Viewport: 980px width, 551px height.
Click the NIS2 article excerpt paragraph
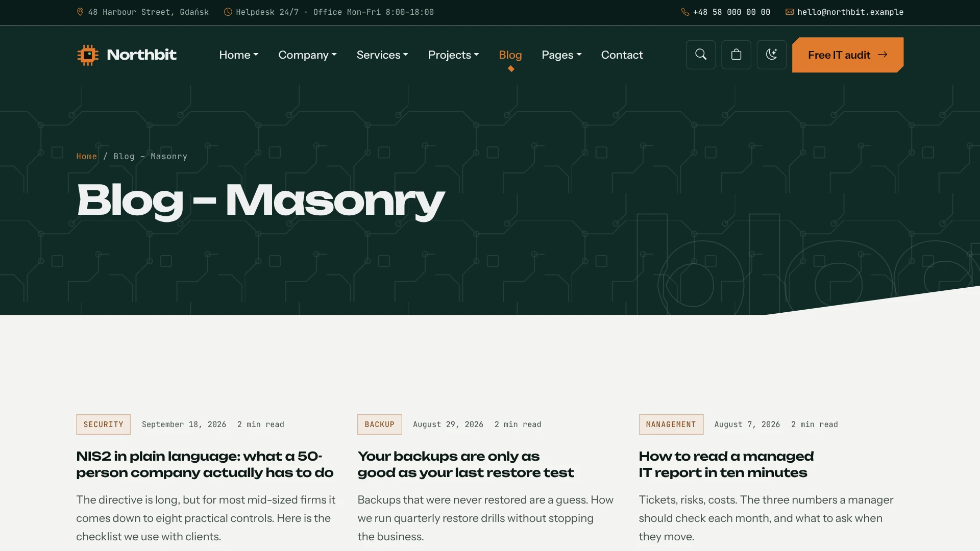click(x=206, y=518)
